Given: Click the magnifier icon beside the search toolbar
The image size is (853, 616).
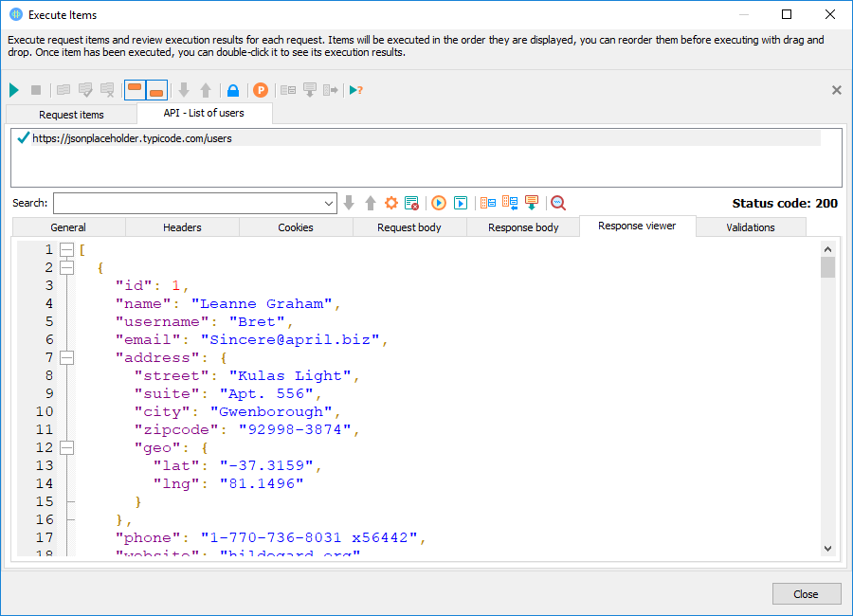Looking at the screenshot, I should (557, 202).
